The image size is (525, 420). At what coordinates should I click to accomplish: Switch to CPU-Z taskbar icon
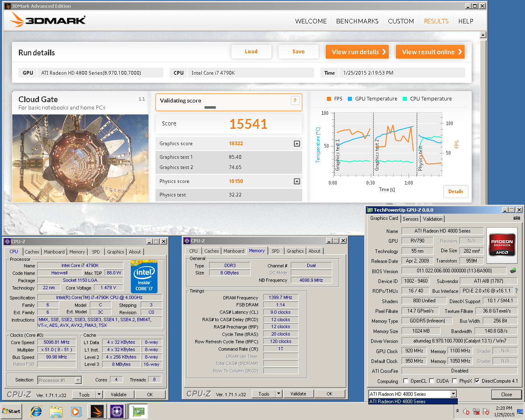(117, 411)
